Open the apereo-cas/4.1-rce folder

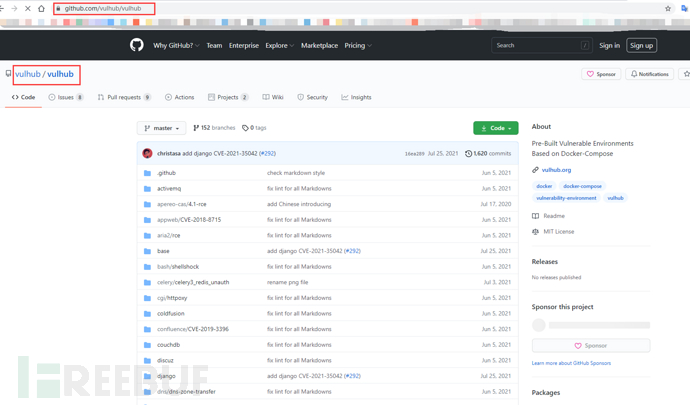tap(182, 204)
